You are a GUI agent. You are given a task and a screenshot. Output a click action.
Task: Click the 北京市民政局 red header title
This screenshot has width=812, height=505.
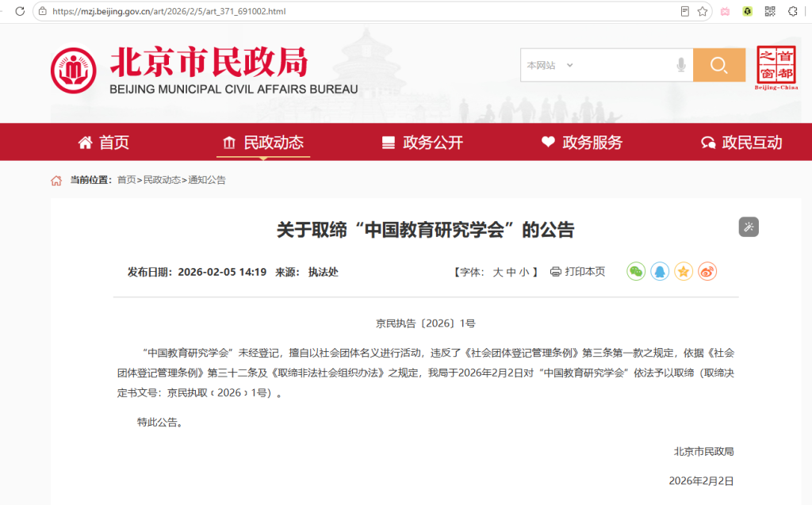(209, 62)
